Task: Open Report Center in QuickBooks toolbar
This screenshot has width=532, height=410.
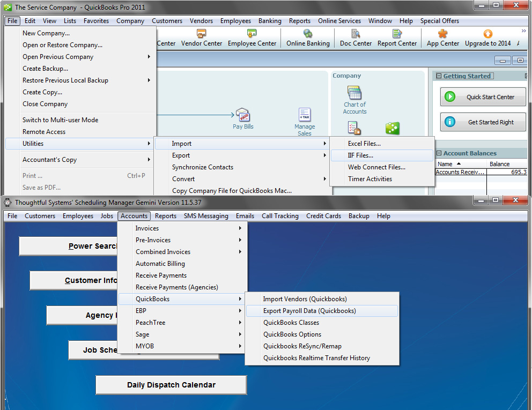Action: click(397, 38)
